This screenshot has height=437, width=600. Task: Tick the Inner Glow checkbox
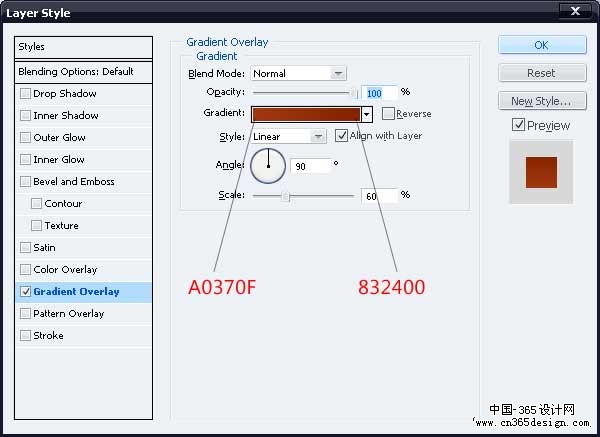[25, 160]
